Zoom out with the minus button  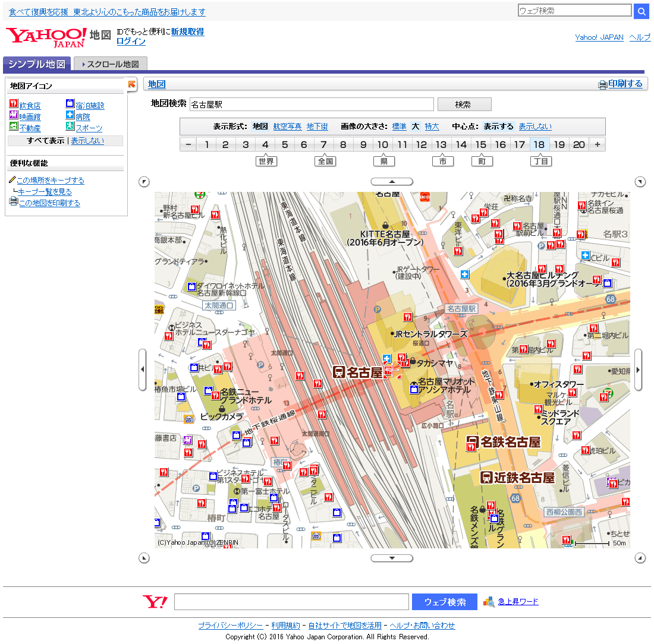(x=188, y=144)
